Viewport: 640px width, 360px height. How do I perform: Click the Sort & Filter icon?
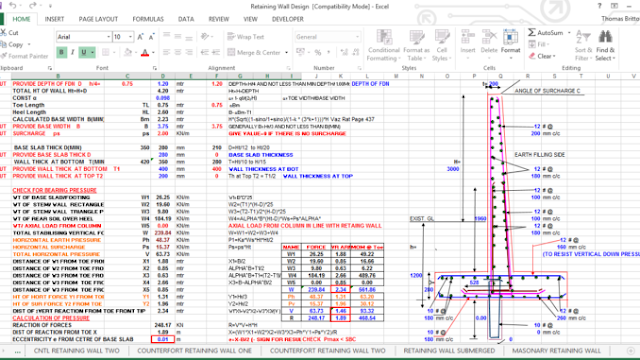pos(583,37)
